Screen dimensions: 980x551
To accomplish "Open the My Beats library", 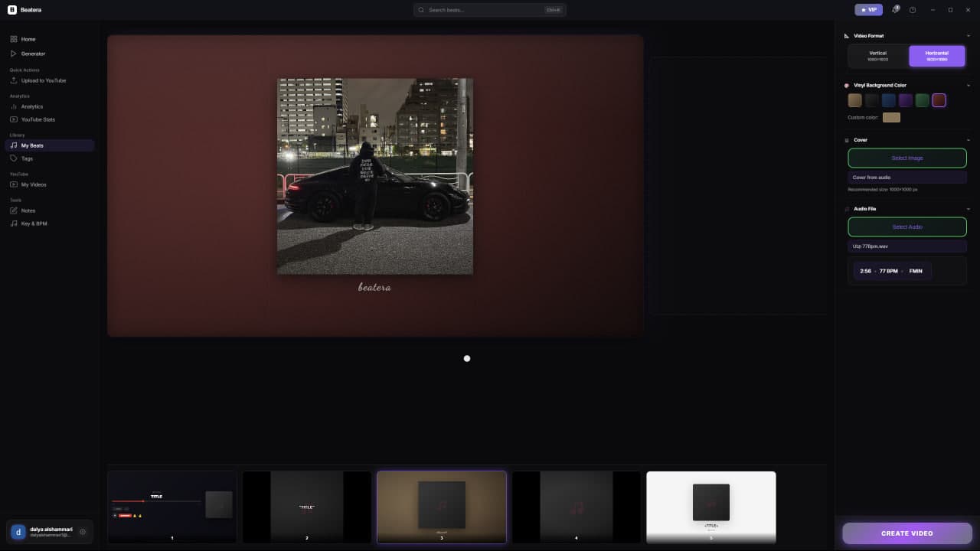I will 31,145.
